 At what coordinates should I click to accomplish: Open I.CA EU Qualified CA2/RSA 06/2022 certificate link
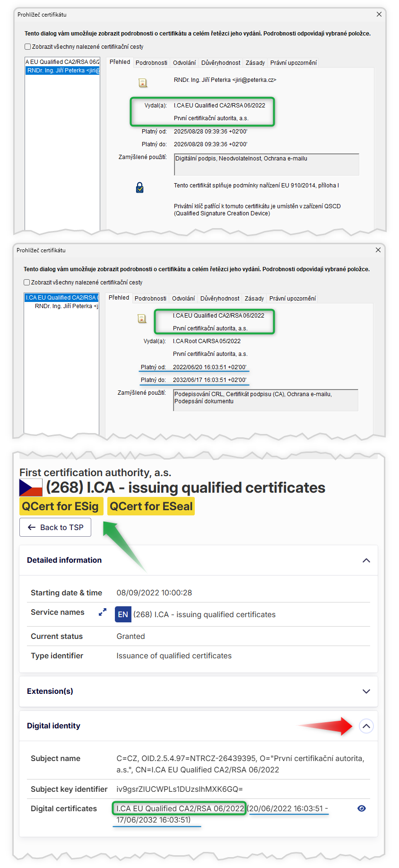pyautogui.click(x=180, y=808)
